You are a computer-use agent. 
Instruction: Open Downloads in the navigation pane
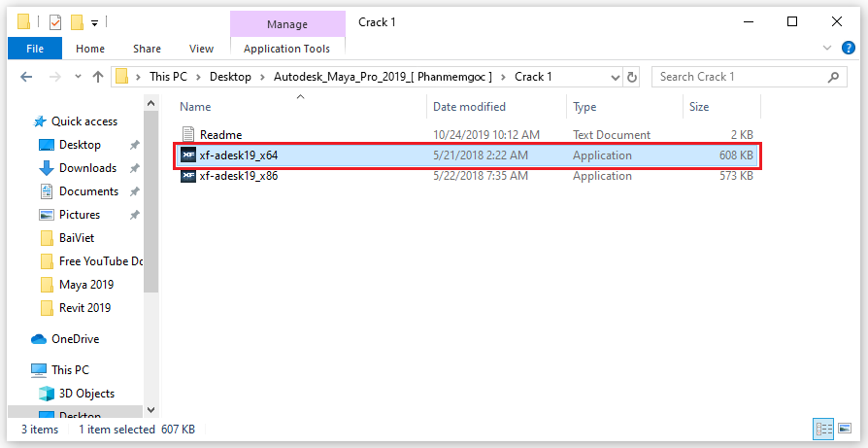(87, 168)
